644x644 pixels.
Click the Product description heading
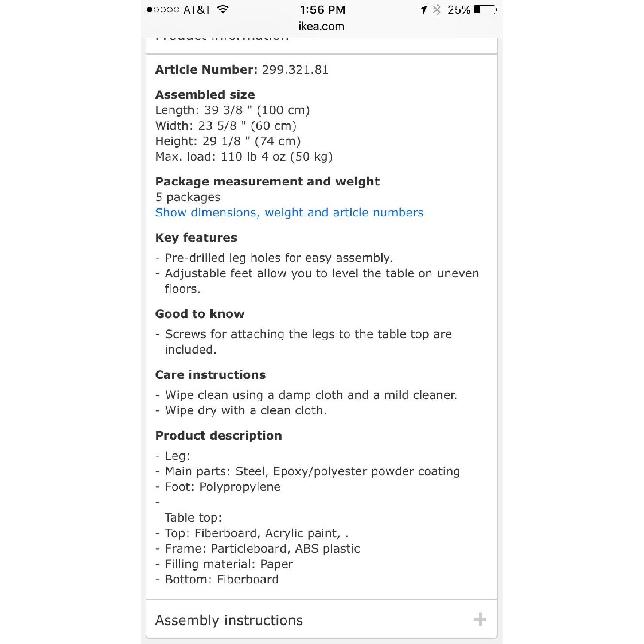pyautogui.click(x=219, y=435)
